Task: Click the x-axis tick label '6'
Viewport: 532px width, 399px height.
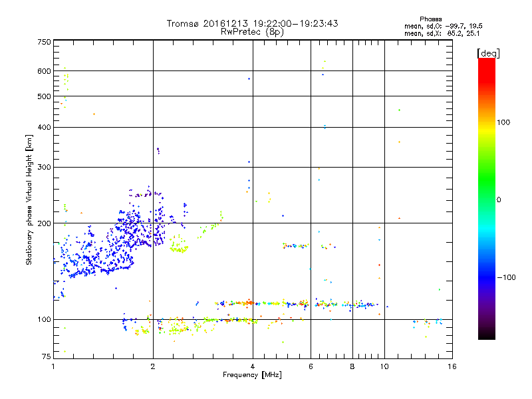Action: [x=311, y=366]
